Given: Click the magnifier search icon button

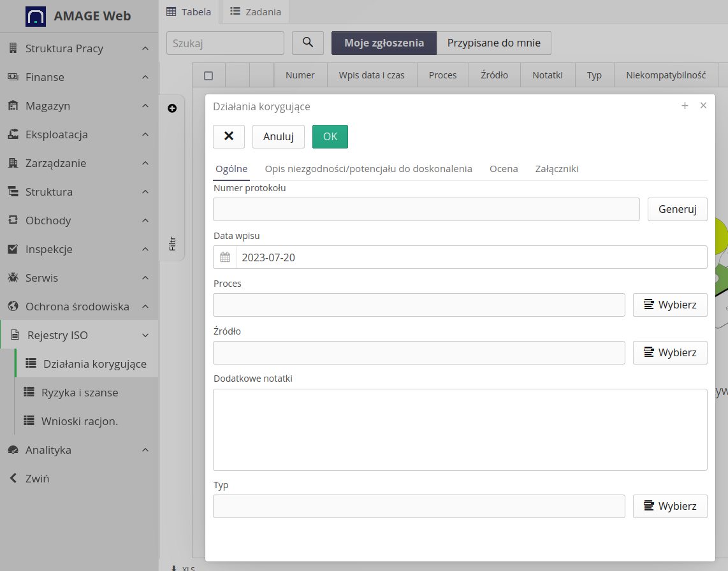Looking at the screenshot, I should point(308,43).
